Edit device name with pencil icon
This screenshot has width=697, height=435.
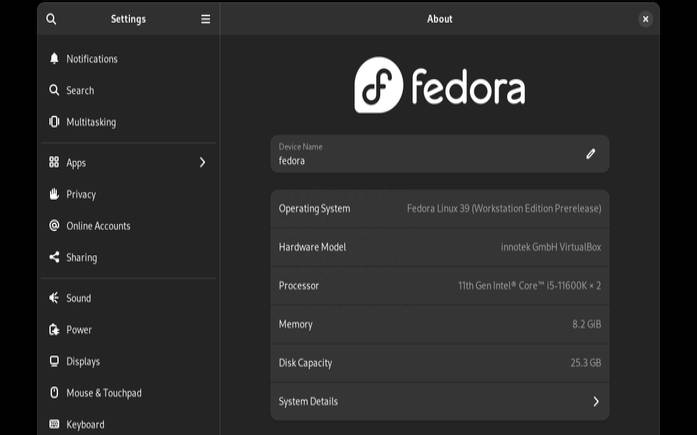(590, 154)
